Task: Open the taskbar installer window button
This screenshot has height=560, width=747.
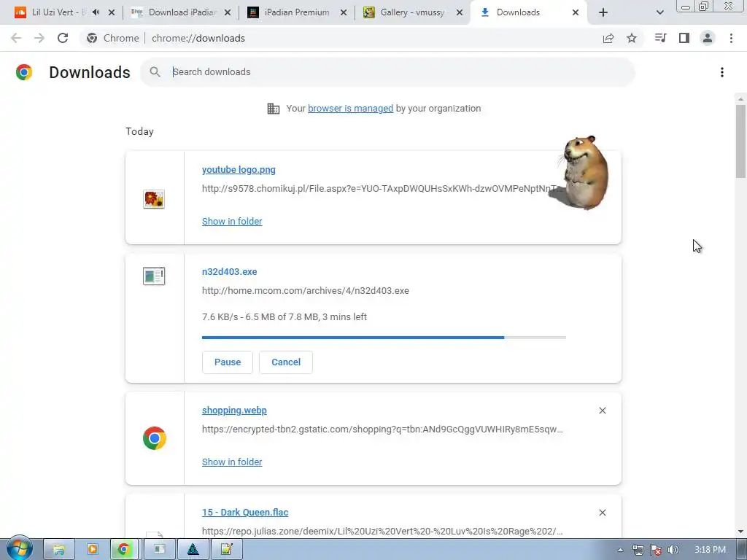Action: point(159,550)
